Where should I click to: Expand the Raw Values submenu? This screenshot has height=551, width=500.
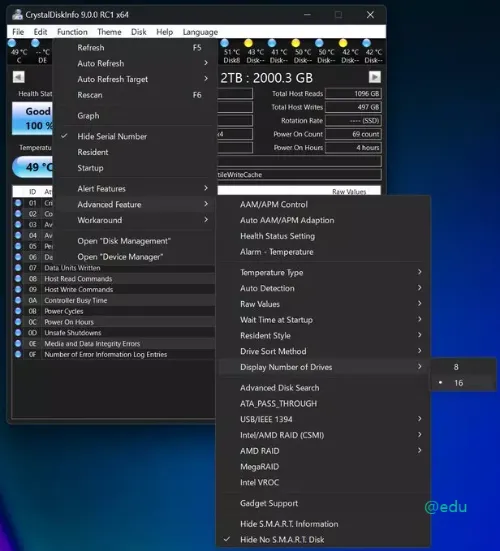[x=323, y=304]
